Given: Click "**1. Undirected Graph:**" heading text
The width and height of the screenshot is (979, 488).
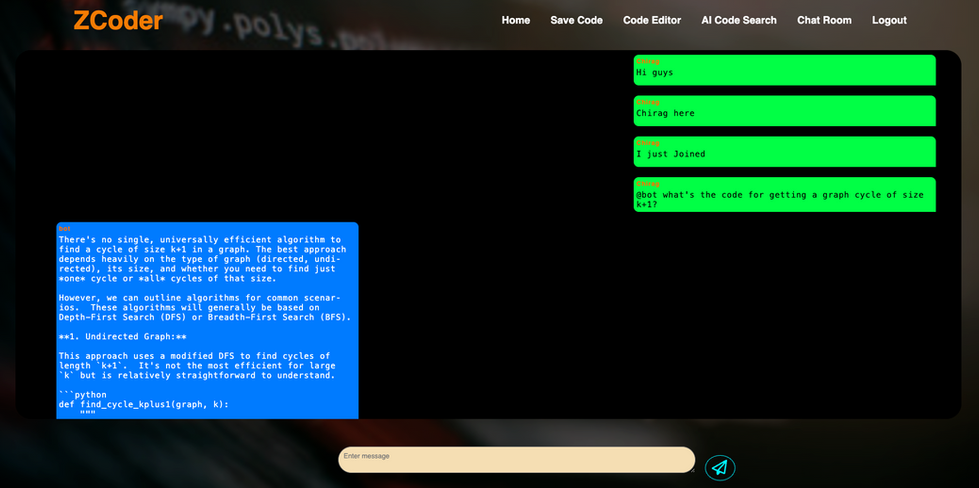Looking at the screenshot, I should pyautogui.click(x=122, y=336).
